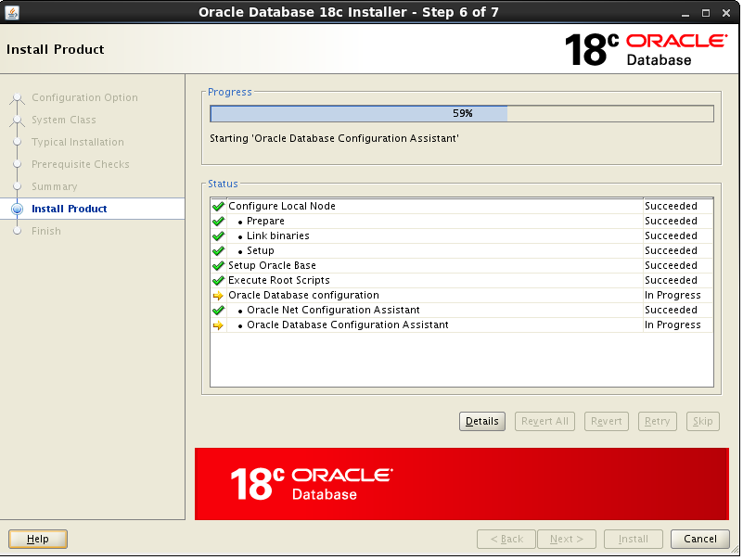Select the Prepare entry in the status list
743x560 pixels.
pyautogui.click(x=264, y=221)
